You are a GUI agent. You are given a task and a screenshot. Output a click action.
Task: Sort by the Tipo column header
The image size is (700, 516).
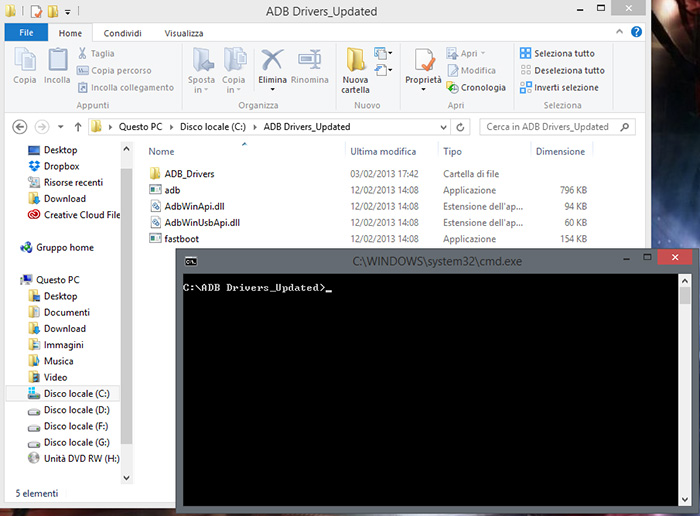pyautogui.click(x=452, y=152)
